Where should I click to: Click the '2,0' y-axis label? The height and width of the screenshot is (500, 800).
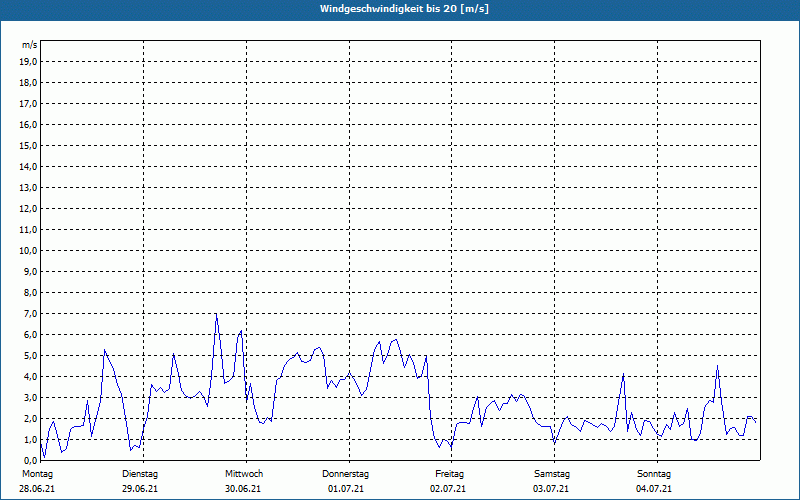tap(31, 418)
